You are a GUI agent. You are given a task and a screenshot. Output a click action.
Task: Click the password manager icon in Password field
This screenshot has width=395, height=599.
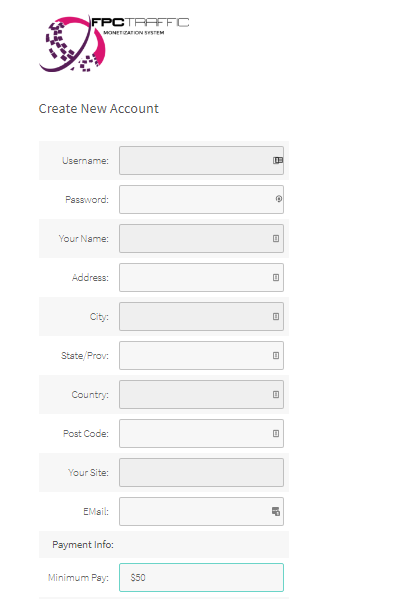[279, 199]
